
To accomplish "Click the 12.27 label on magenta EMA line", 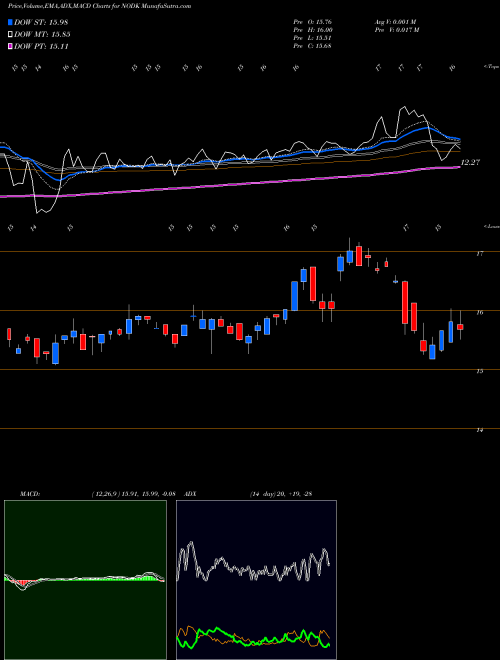I will click(470, 162).
